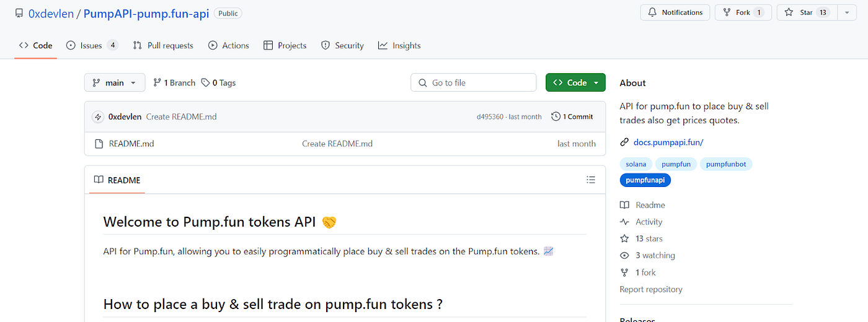The image size is (868, 322).
Task: Click the pumpfunbot topic tag
Action: 727,164
